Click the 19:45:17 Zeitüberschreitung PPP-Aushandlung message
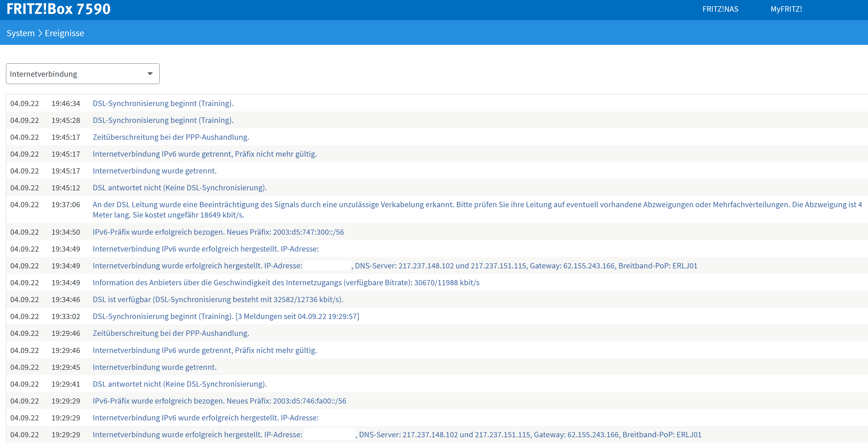This screenshot has height=443, width=868. 171,137
